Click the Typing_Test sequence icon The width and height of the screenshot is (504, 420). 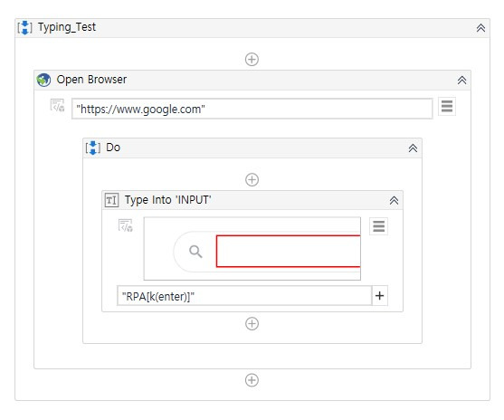(x=24, y=28)
